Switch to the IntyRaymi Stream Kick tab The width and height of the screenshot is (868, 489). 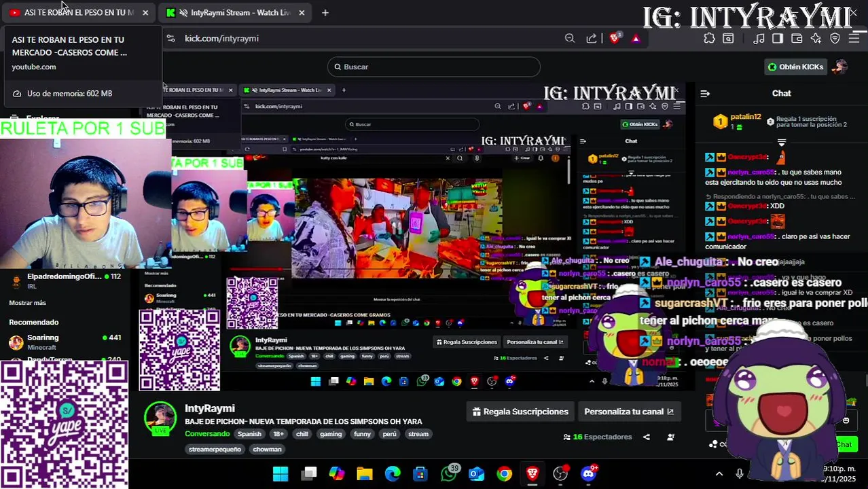point(234,12)
